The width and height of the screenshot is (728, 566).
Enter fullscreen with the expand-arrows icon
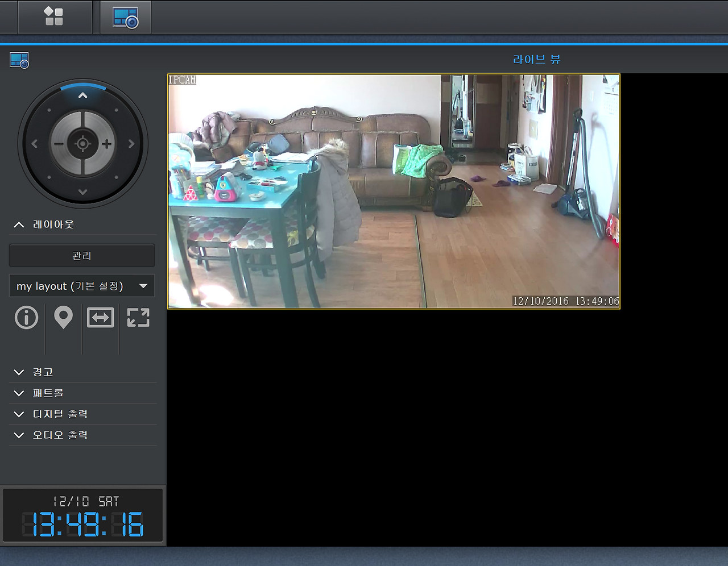138,318
